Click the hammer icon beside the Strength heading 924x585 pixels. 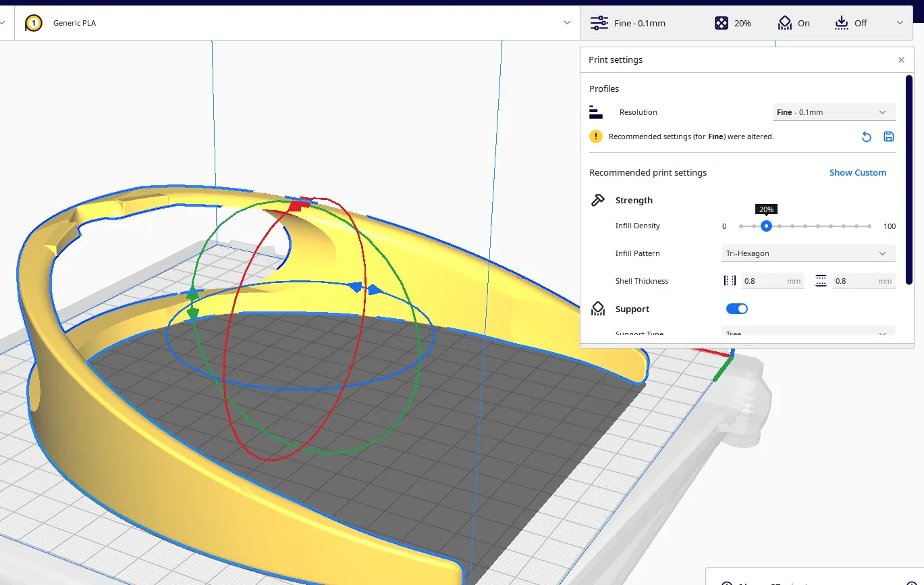pyautogui.click(x=597, y=201)
